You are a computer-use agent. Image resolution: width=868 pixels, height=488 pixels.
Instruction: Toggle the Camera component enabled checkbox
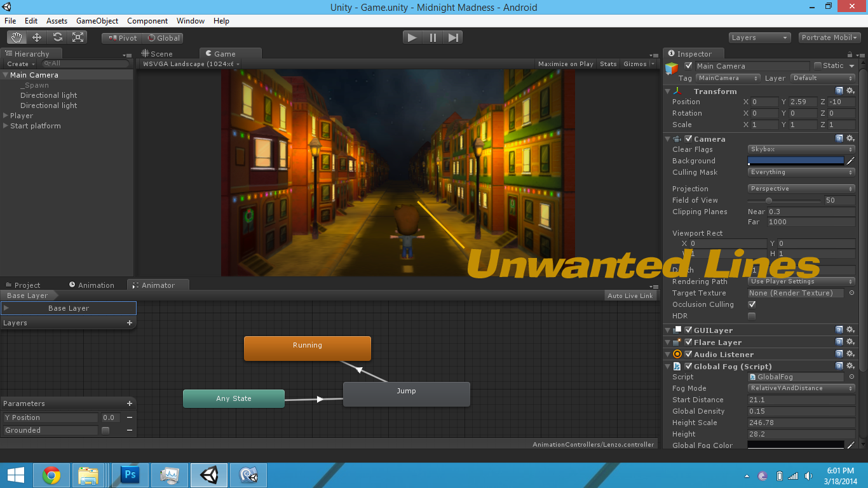pos(688,139)
